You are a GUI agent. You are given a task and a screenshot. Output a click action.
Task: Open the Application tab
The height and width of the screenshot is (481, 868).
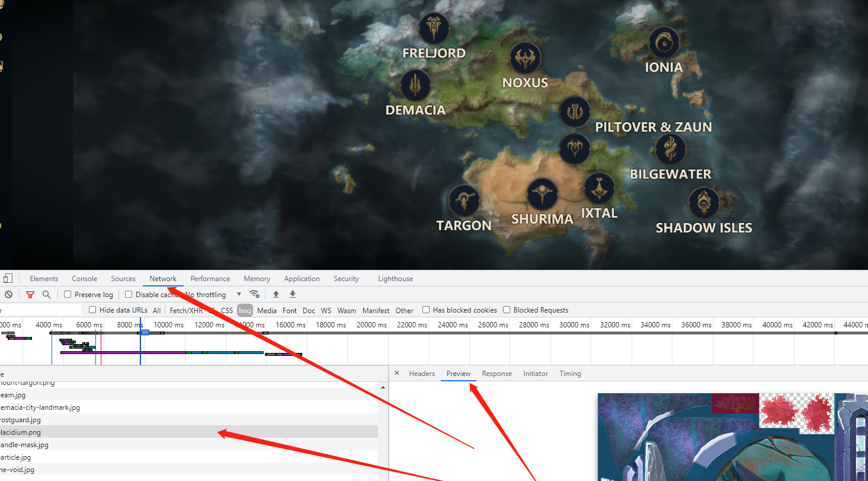click(x=302, y=279)
